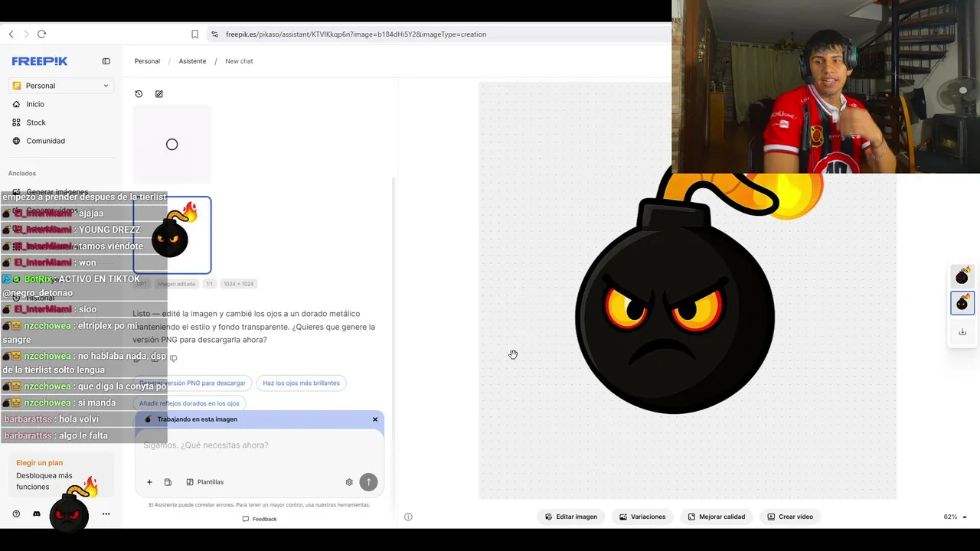Click thumbs down on assistant reply
The image size is (980, 551).
coord(174,358)
